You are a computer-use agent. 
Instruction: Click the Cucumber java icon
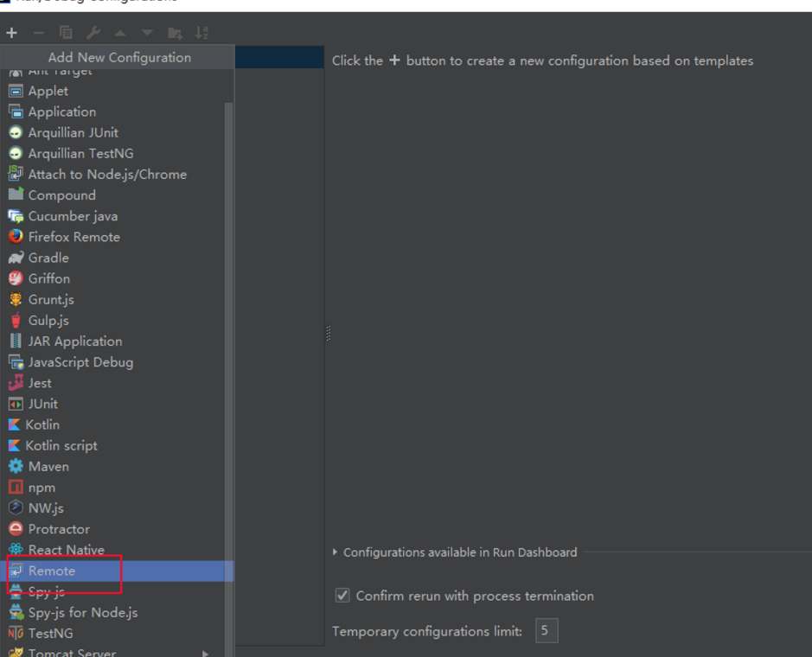coord(16,216)
